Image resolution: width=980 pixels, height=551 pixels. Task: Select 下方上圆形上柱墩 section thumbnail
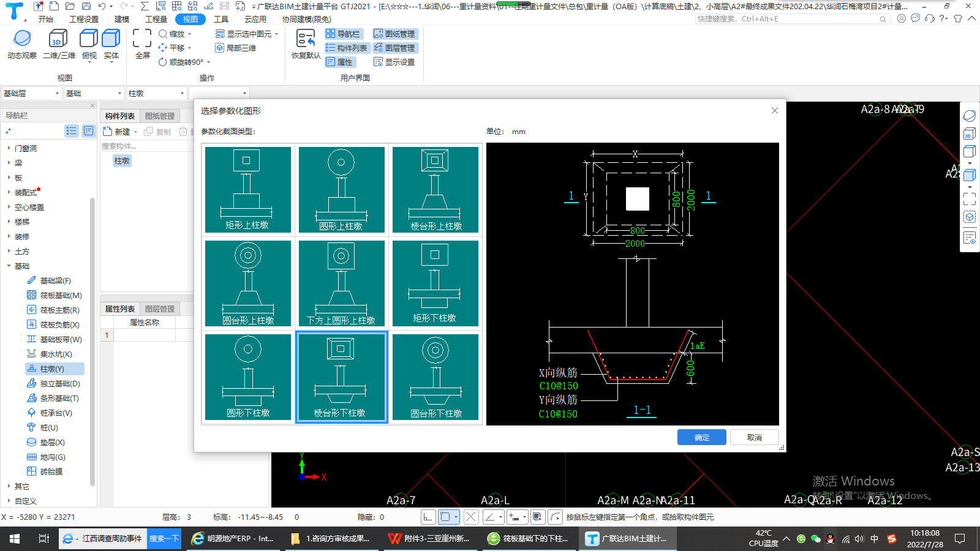pos(341,283)
